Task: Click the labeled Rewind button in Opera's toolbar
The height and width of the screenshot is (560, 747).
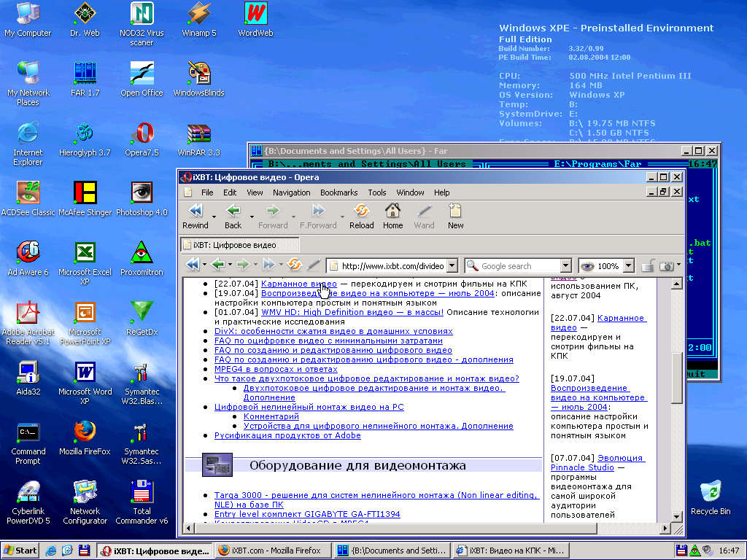Action: click(x=196, y=216)
